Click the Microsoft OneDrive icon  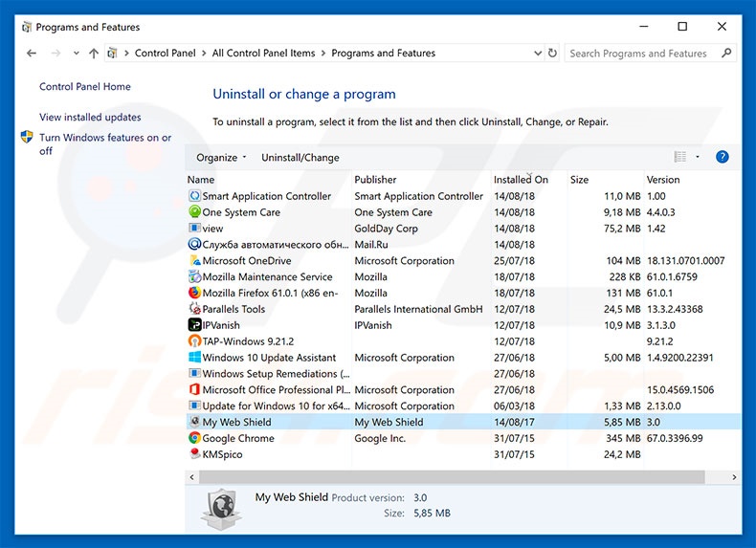tap(194, 260)
